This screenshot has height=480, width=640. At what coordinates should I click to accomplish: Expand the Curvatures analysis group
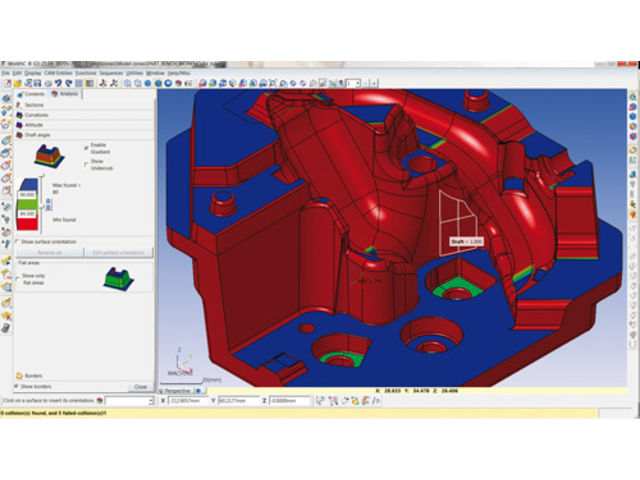coord(36,114)
